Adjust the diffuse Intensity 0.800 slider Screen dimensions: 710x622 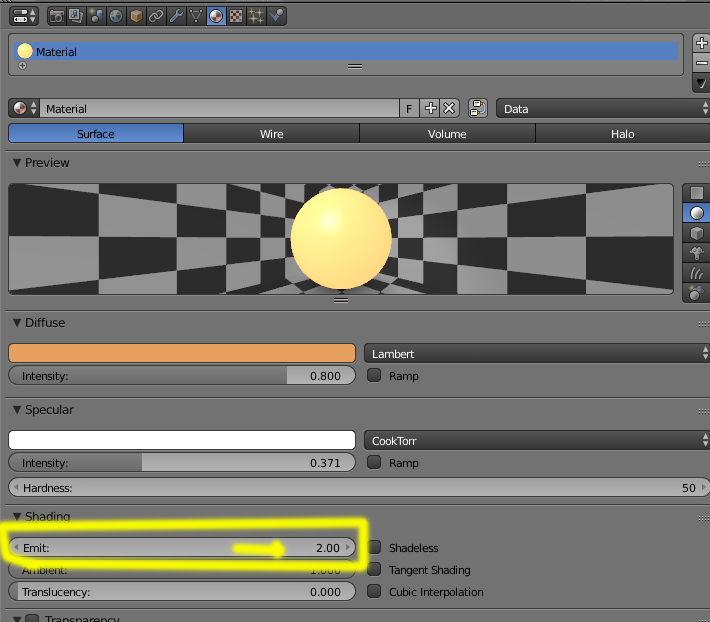click(x=182, y=376)
